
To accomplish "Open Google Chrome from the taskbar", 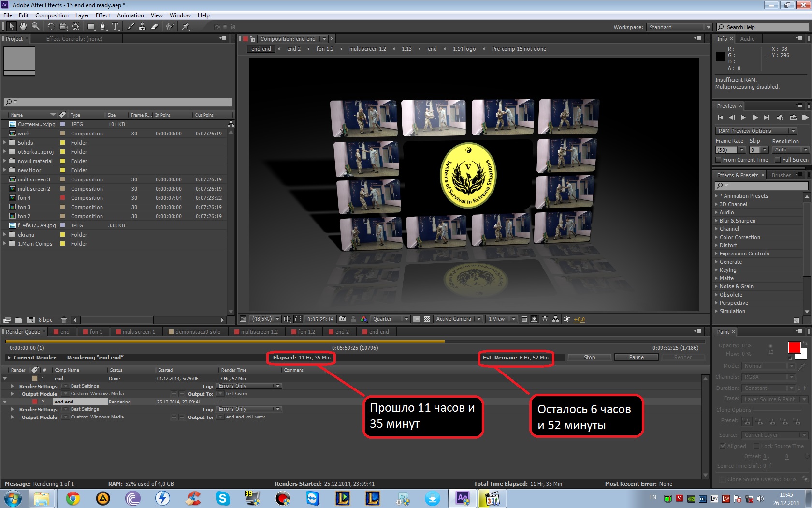I will click(x=73, y=498).
